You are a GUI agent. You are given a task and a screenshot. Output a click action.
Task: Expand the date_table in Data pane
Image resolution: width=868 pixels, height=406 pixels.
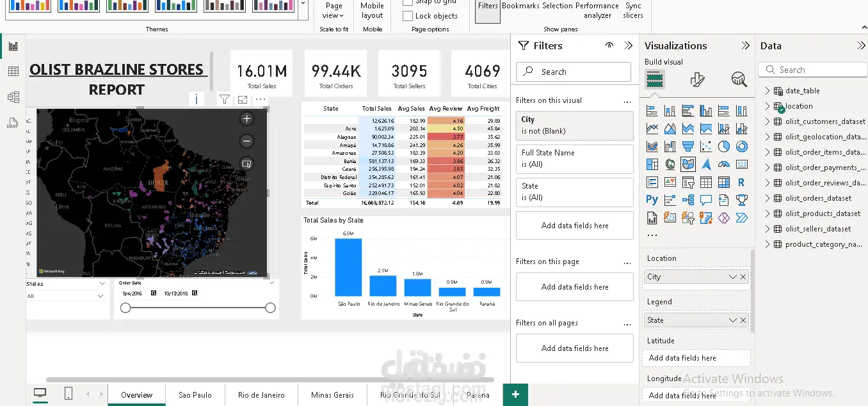768,91
